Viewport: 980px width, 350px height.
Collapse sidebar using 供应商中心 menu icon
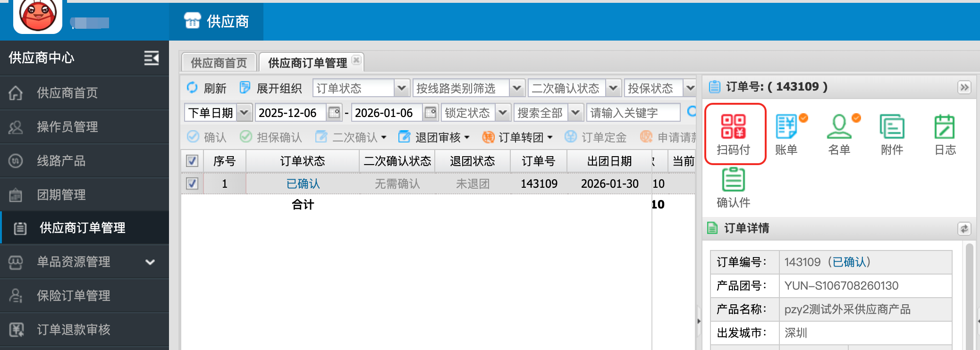click(x=151, y=58)
